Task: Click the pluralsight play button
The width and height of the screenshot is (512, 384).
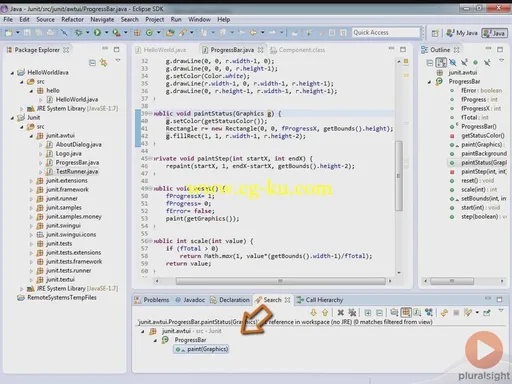Action: 484,350
